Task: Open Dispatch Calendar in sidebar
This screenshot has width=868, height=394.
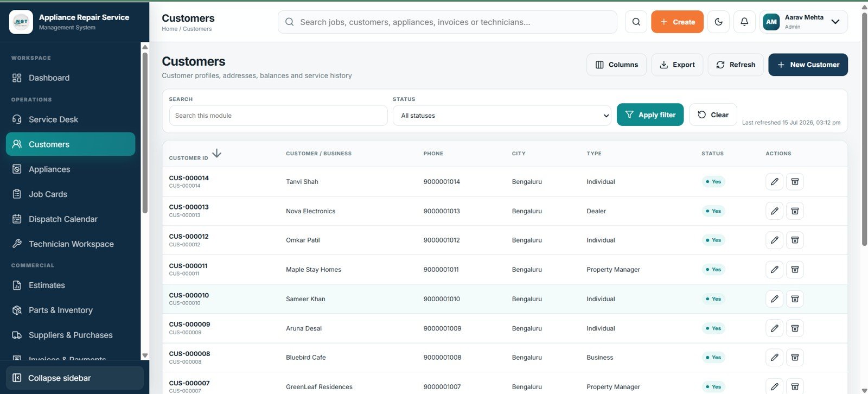Action: [71, 219]
